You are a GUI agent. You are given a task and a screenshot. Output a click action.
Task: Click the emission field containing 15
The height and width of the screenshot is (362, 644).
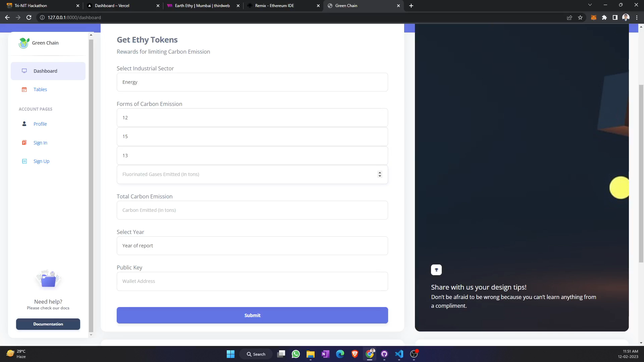coord(252,136)
